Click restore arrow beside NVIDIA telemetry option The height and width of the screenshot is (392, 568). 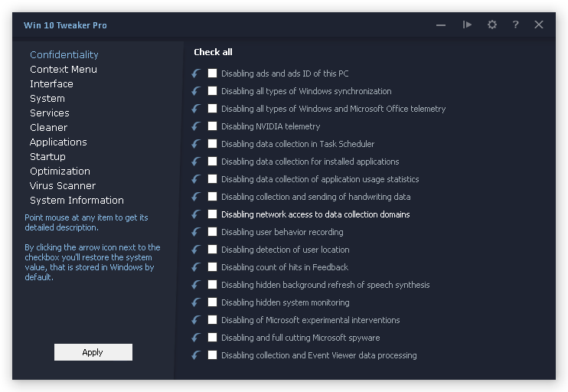click(x=197, y=126)
